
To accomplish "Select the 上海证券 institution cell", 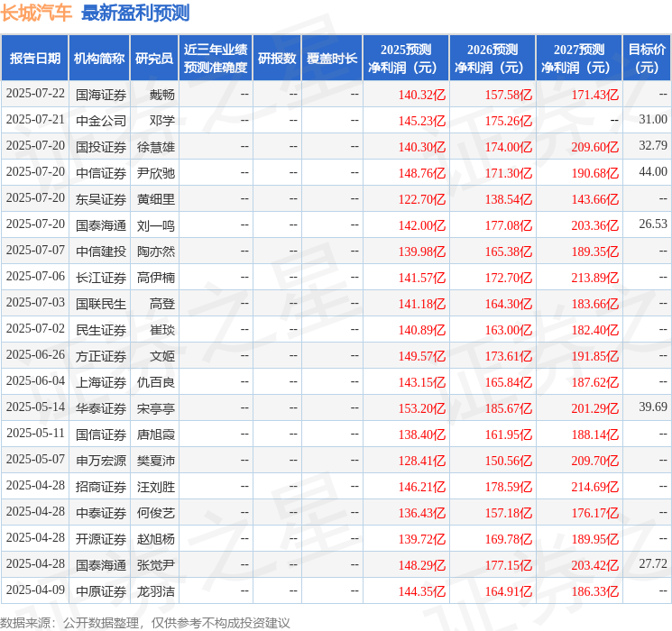I will point(101,382).
